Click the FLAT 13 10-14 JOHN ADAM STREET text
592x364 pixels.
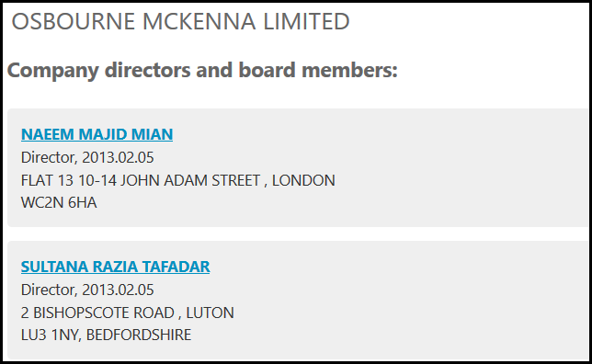tap(141, 180)
